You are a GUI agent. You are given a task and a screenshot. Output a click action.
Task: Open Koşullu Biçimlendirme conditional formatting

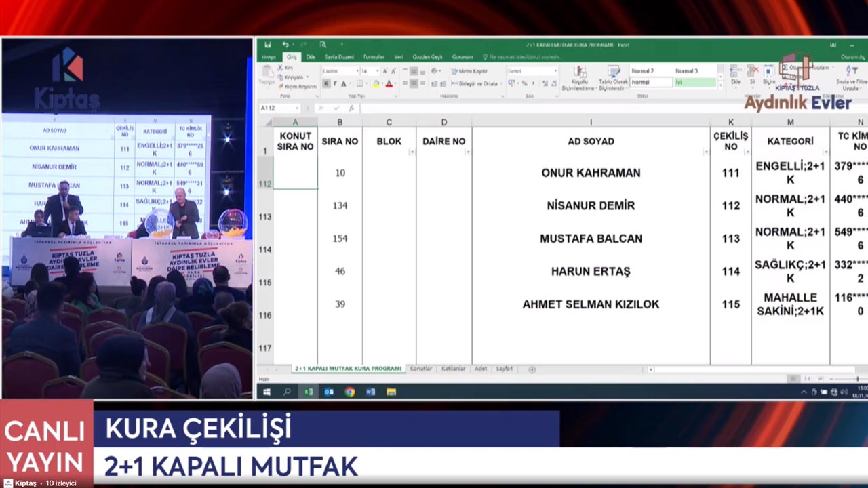pos(579,78)
